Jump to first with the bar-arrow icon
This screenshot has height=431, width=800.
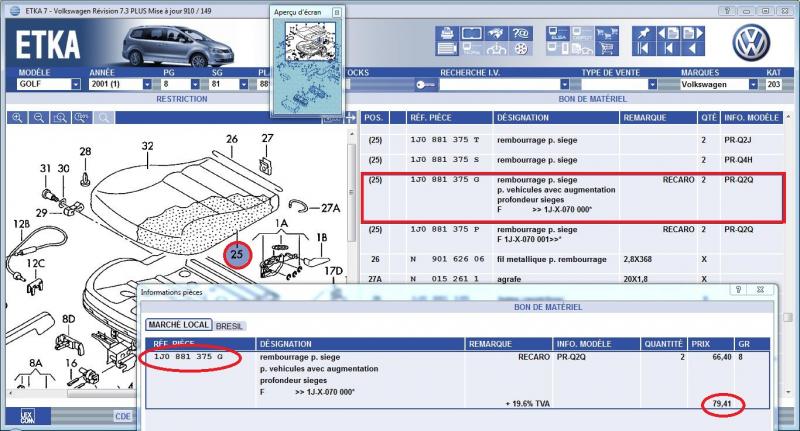(644, 48)
